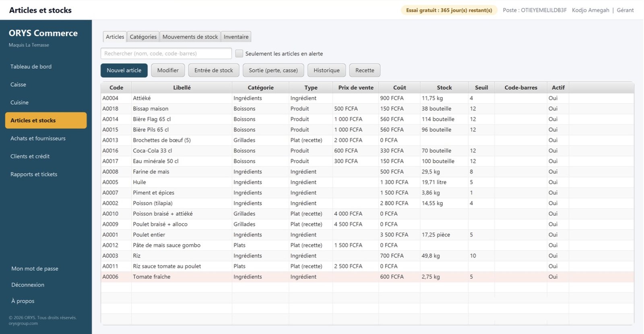644x334 pixels.
Task: Open the Cuisine section
Action: [46, 102]
